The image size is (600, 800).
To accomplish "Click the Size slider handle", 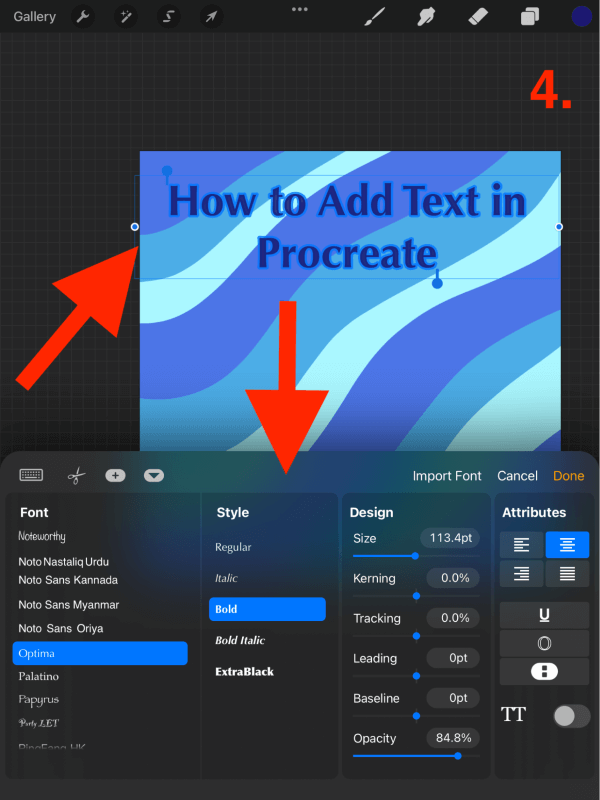I will (415, 556).
